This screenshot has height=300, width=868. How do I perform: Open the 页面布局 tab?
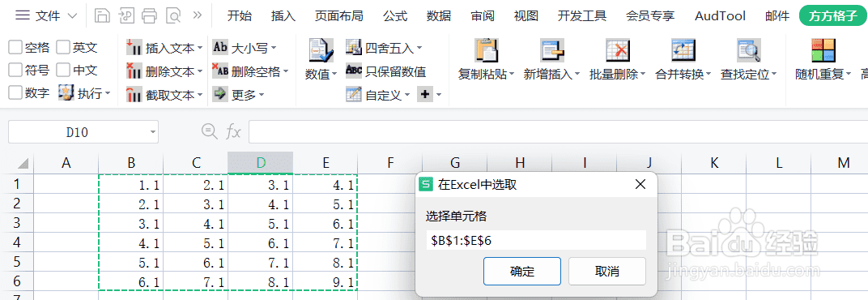pyautogui.click(x=339, y=16)
